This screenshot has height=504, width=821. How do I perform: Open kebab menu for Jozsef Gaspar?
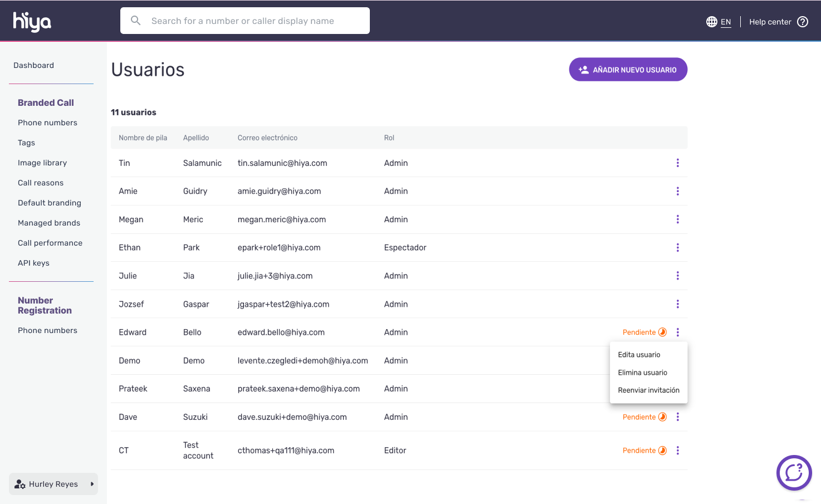677,304
